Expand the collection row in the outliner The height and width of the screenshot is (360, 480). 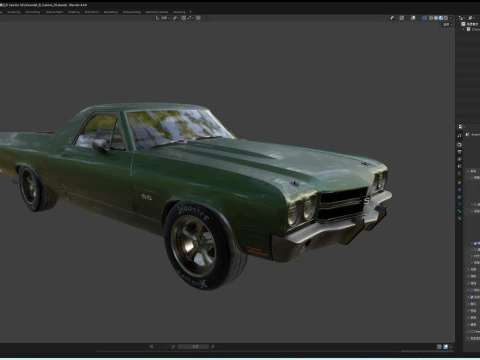click(464, 29)
